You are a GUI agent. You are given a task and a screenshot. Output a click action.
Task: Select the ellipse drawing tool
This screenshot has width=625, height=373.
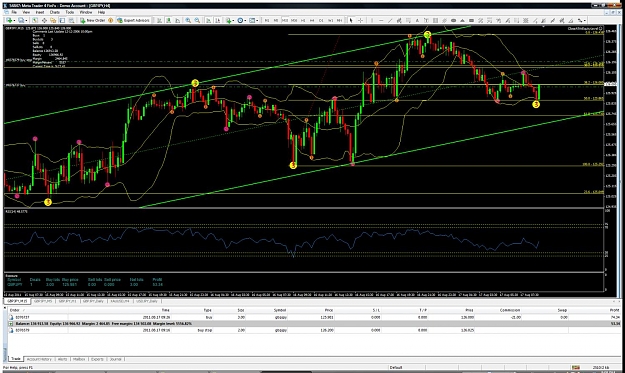(x=454, y=20)
